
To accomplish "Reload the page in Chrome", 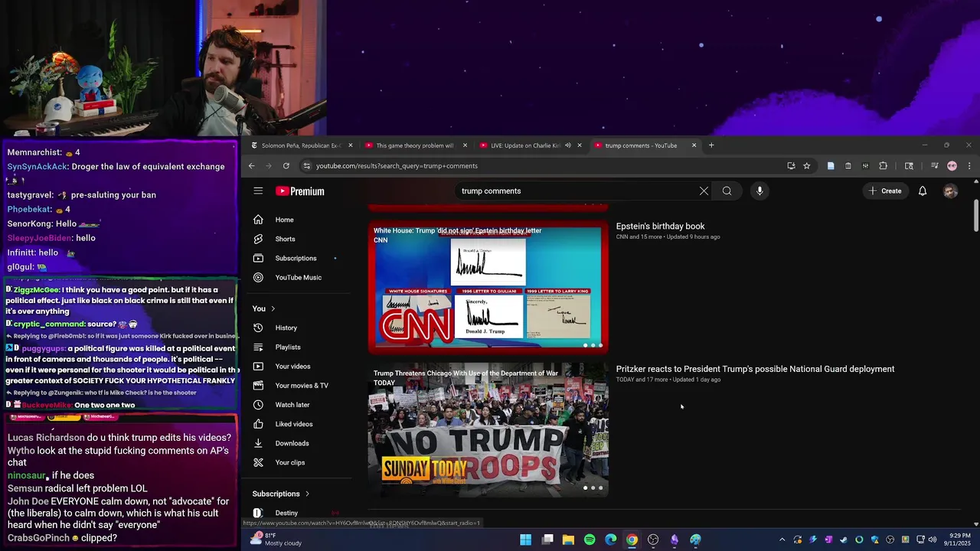I will [x=286, y=166].
